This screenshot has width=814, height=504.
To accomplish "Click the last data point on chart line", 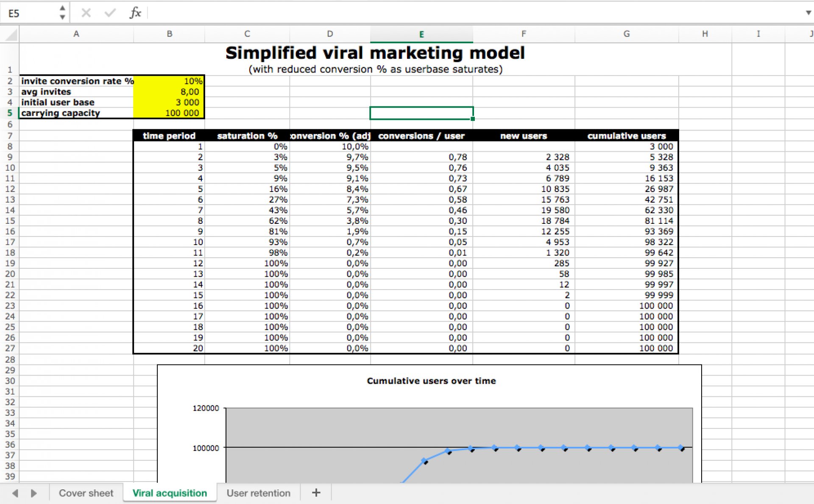I will pyautogui.click(x=681, y=448).
